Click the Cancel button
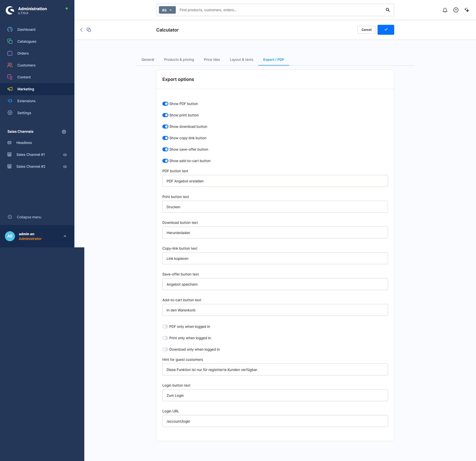 click(x=366, y=30)
